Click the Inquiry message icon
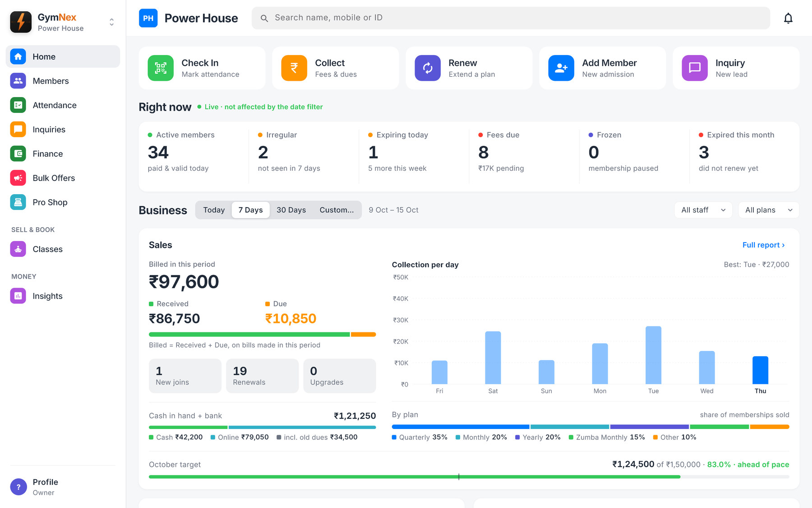812x508 pixels. pyautogui.click(x=695, y=68)
